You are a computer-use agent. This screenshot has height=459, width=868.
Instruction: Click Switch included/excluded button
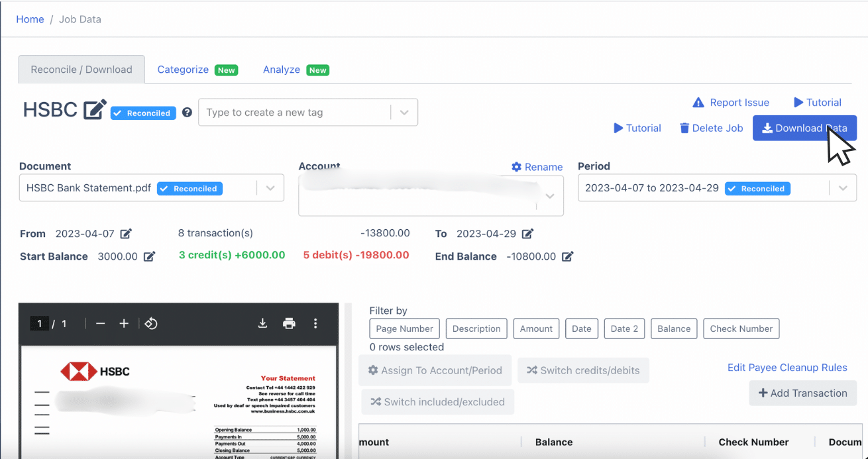pyautogui.click(x=437, y=402)
